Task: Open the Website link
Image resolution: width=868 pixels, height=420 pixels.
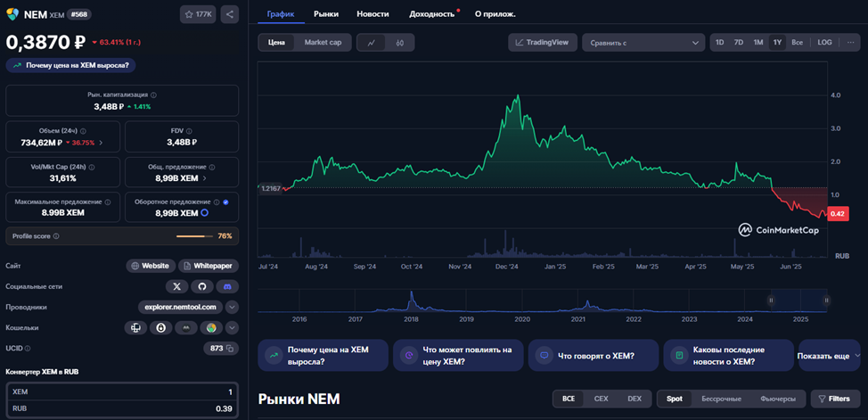Action: click(x=151, y=266)
